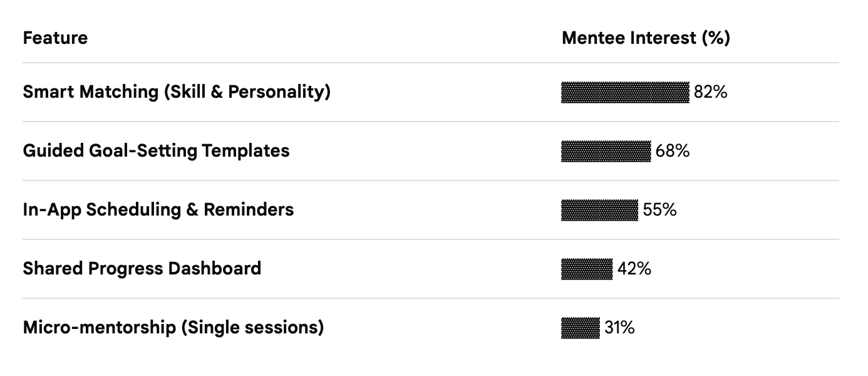Click the "(Skill & Personality)" parenthetical text
The width and height of the screenshot is (868, 376).
(247, 92)
